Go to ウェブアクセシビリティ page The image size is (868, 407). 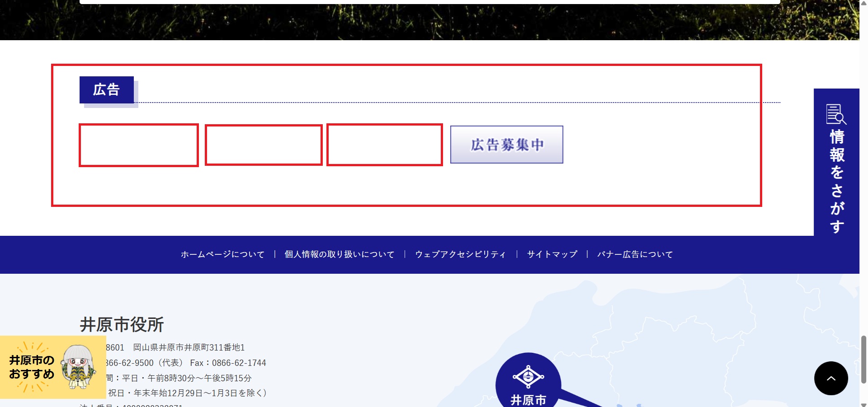tap(460, 254)
